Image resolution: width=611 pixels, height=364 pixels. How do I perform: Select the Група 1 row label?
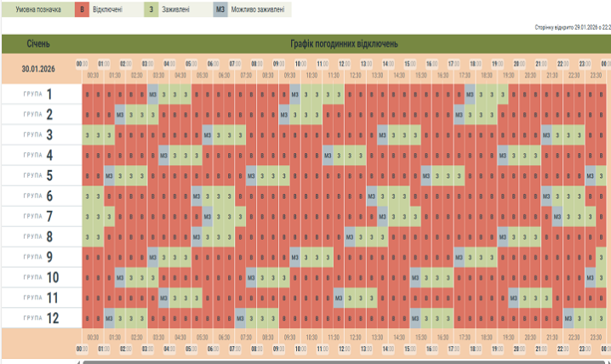click(x=41, y=94)
